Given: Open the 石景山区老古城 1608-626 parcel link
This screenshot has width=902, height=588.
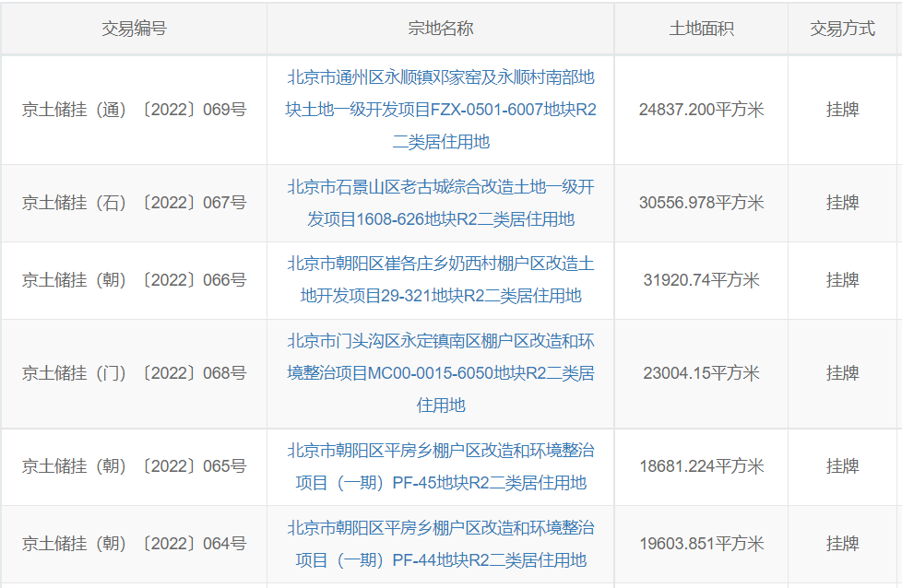Looking at the screenshot, I should (x=441, y=203).
